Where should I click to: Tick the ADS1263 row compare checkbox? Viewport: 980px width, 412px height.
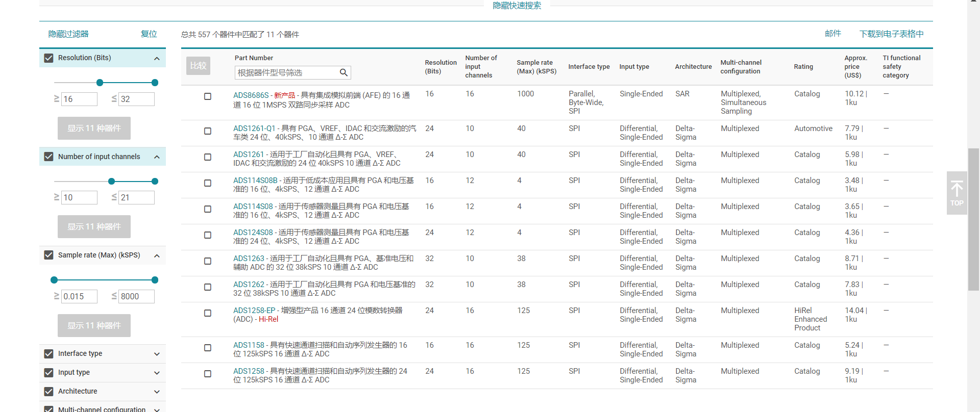208,261
